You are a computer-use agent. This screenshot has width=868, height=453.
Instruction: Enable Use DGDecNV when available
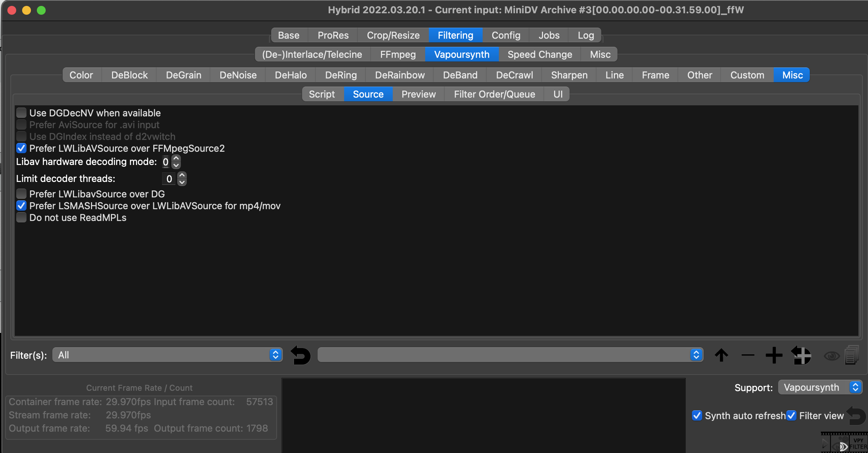pyautogui.click(x=21, y=113)
